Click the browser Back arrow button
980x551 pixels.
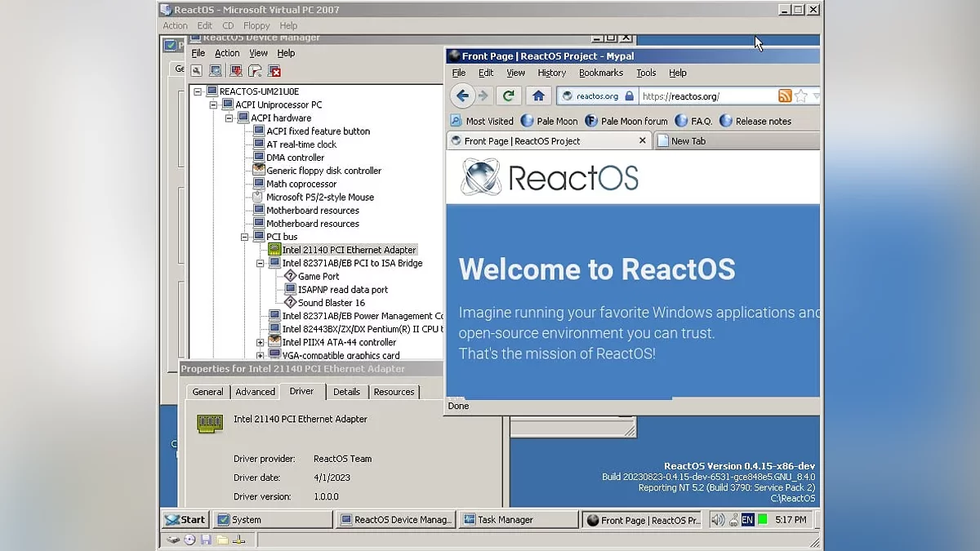click(462, 96)
